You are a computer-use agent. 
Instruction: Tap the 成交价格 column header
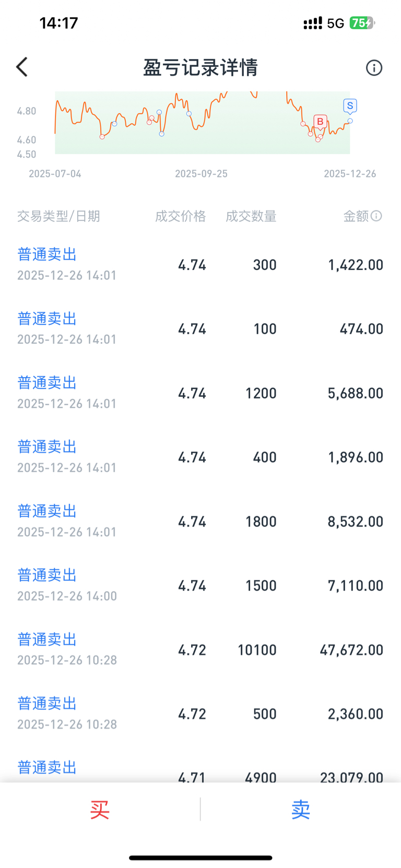(180, 216)
